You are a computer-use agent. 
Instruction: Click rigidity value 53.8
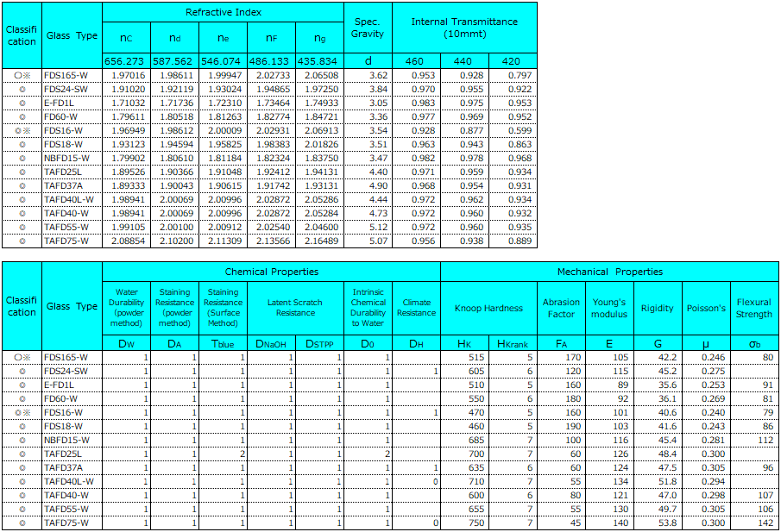coord(667,523)
